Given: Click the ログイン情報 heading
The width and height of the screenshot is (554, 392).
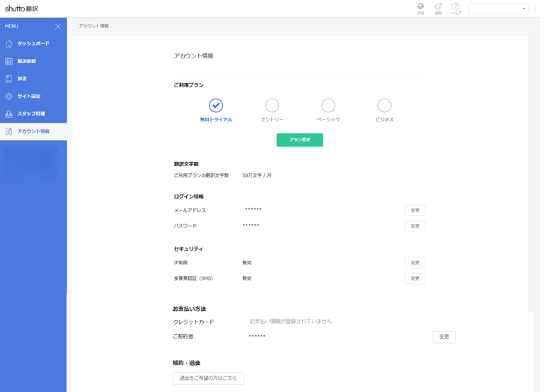Looking at the screenshot, I should coord(189,197).
